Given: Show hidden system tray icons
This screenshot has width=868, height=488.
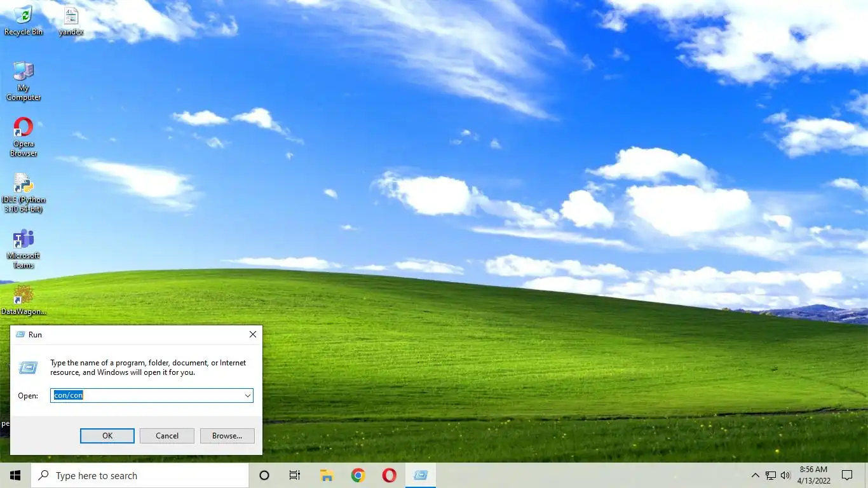Looking at the screenshot, I should click(x=755, y=475).
